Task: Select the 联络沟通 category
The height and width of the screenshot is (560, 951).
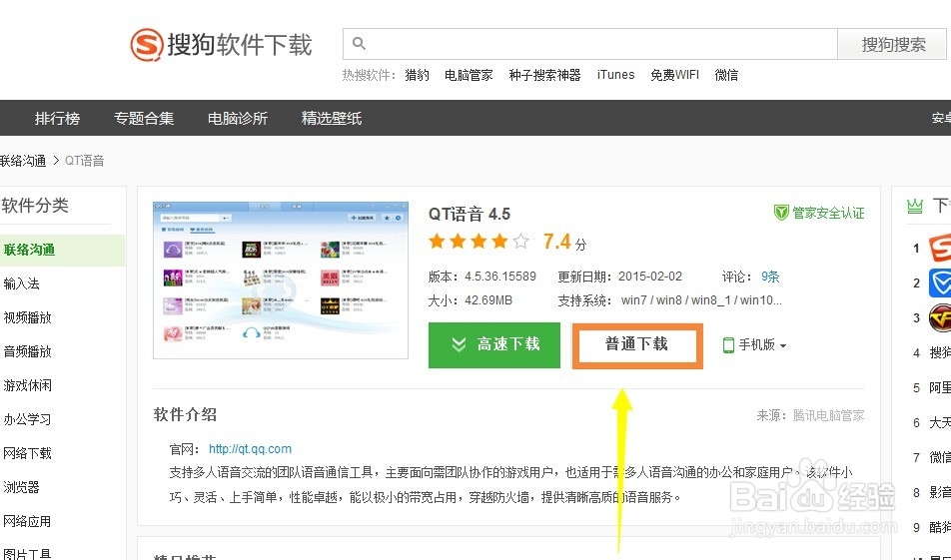Action: coord(62,250)
